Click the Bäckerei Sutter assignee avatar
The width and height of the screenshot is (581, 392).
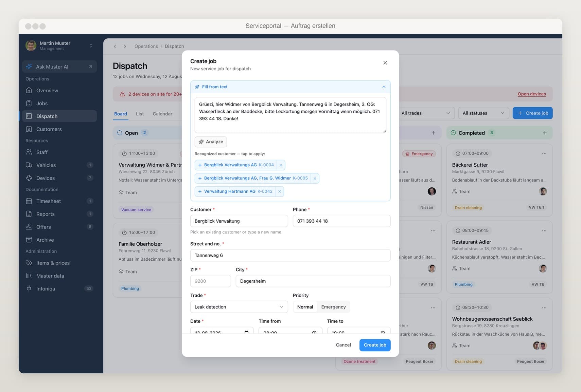coord(543,191)
